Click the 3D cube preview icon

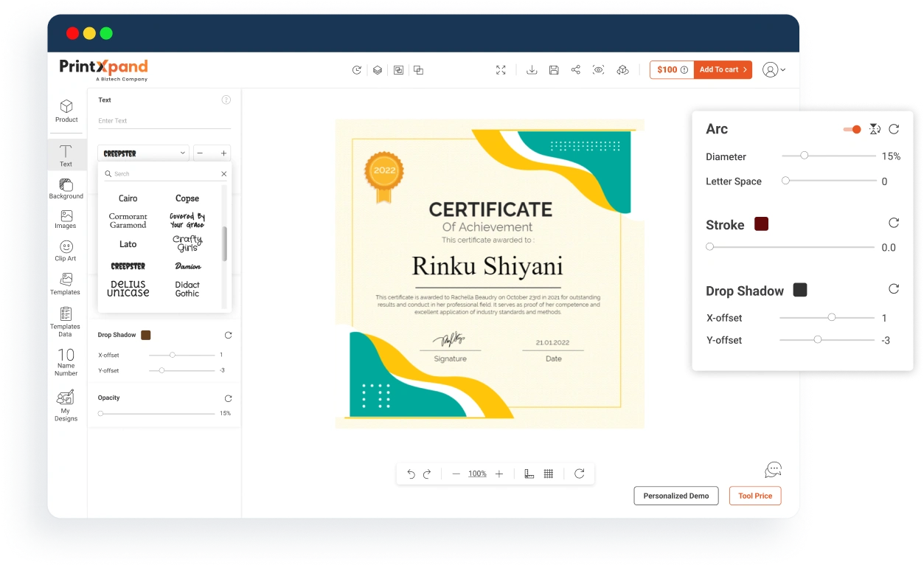[x=623, y=70]
